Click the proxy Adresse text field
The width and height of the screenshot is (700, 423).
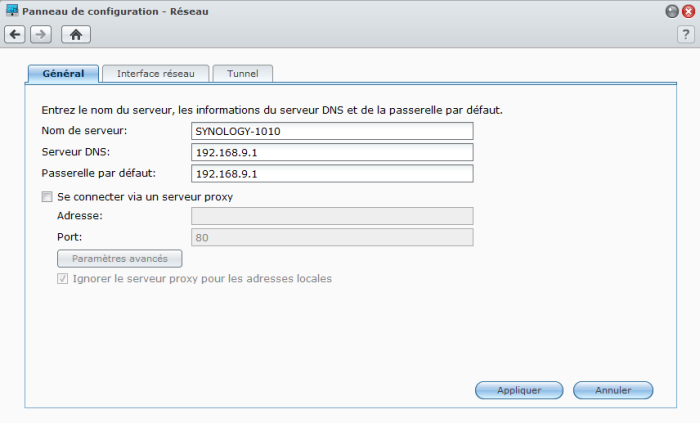(331, 216)
